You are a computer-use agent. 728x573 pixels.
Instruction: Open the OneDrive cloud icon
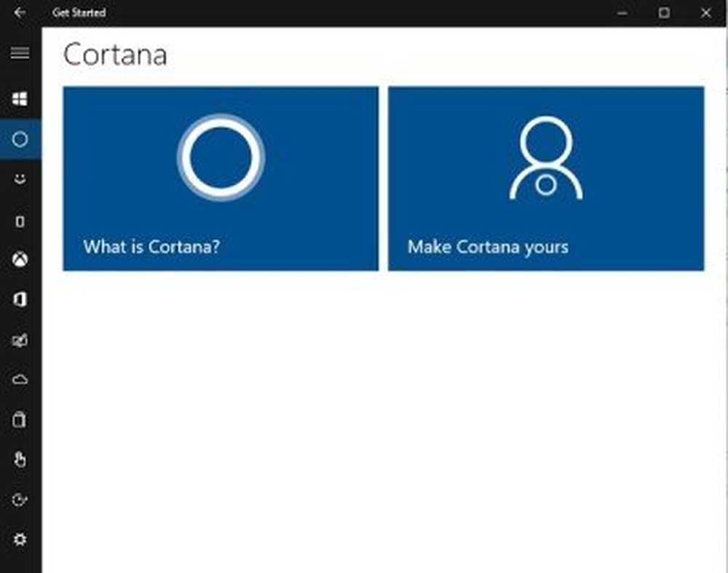[x=20, y=379]
